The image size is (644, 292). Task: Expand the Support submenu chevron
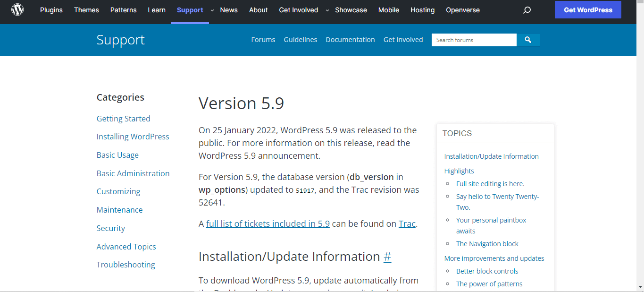[x=212, y=10]
